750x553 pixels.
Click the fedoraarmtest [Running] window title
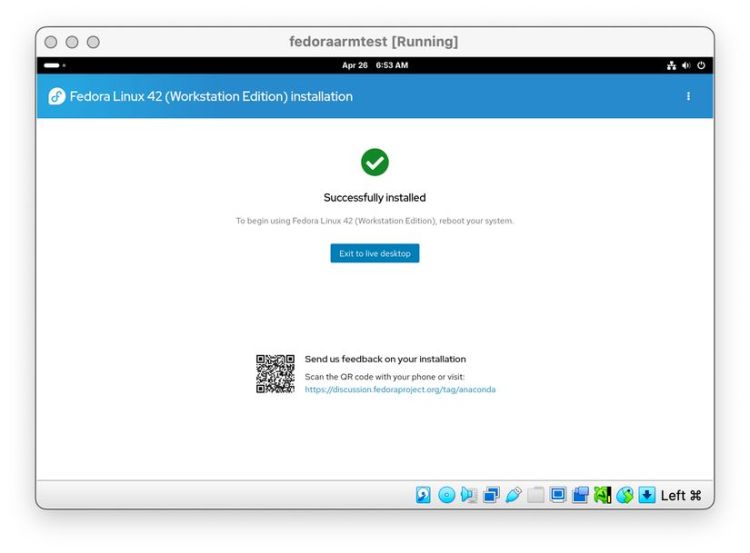tap(374, 42)
